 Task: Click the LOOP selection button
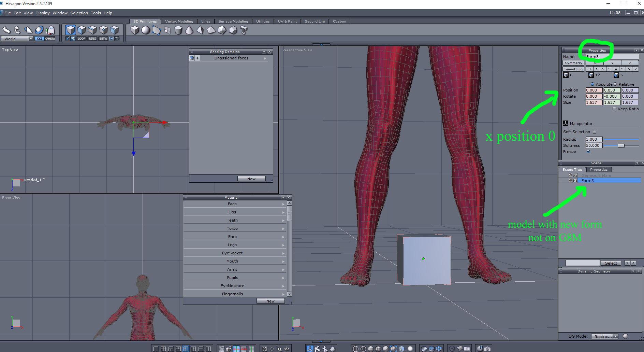[82, 39]
